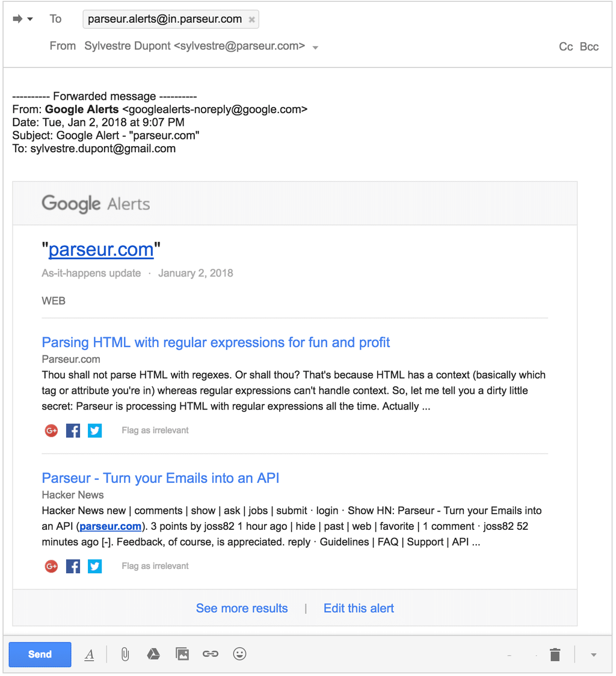Discard the draft with the trash icon
This screenshot has width=616, height=676.
tap(554, 654)
